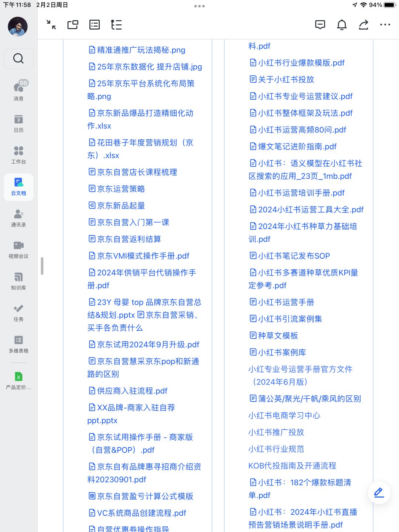Open 京东新品起量 document
Viewport: 399px width, 532px height.
pos(117,205)
